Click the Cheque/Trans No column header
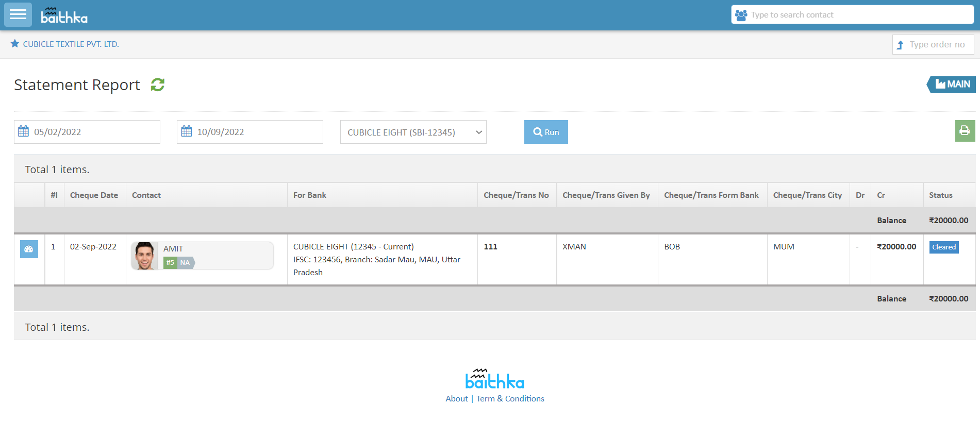Screen dimensions: 980x437 pyautogui.click(x=516, y=195)
